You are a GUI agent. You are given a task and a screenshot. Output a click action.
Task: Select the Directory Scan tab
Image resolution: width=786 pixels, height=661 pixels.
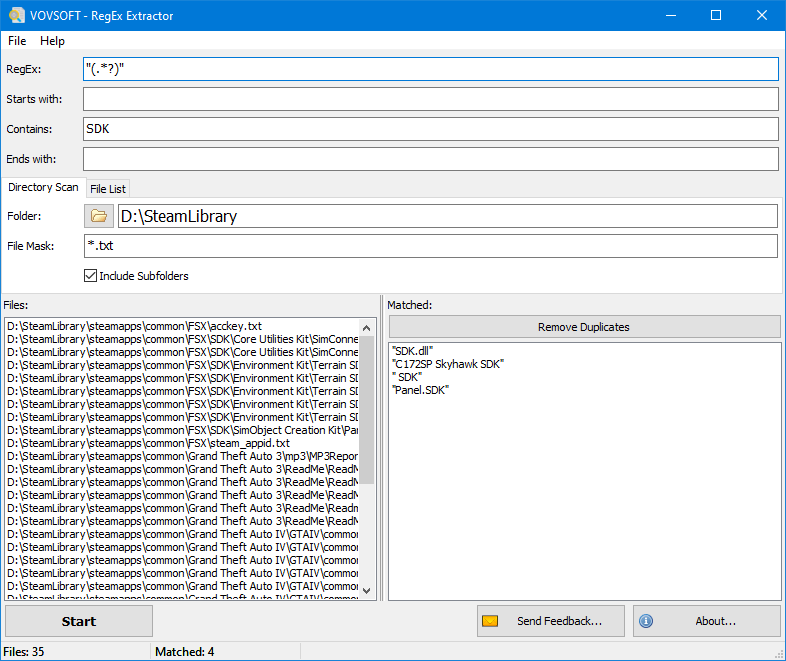(x=43, y=187)
